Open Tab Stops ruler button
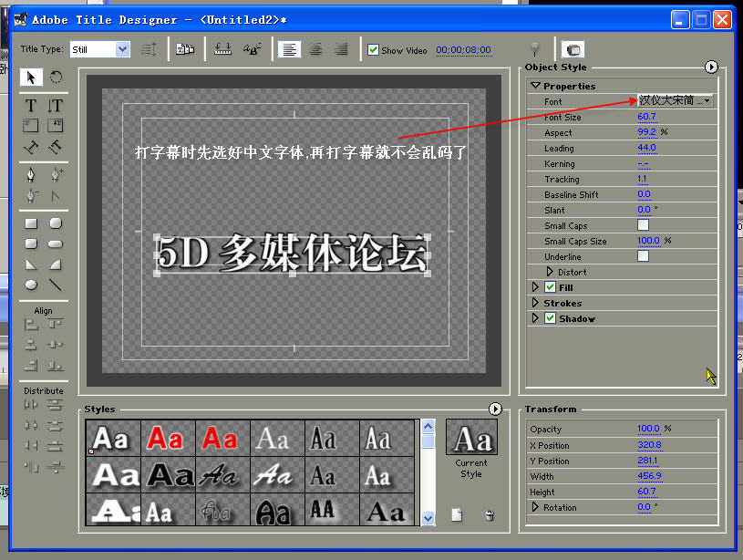This screenshot has height=560, width=743. pyautogui.click(x=222, y=49)
